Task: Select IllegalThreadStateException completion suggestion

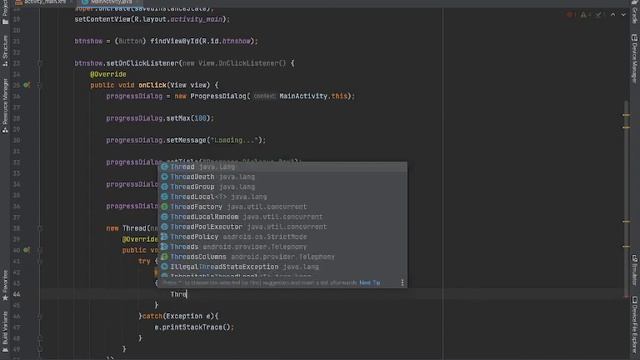Action: click(282, 267)
